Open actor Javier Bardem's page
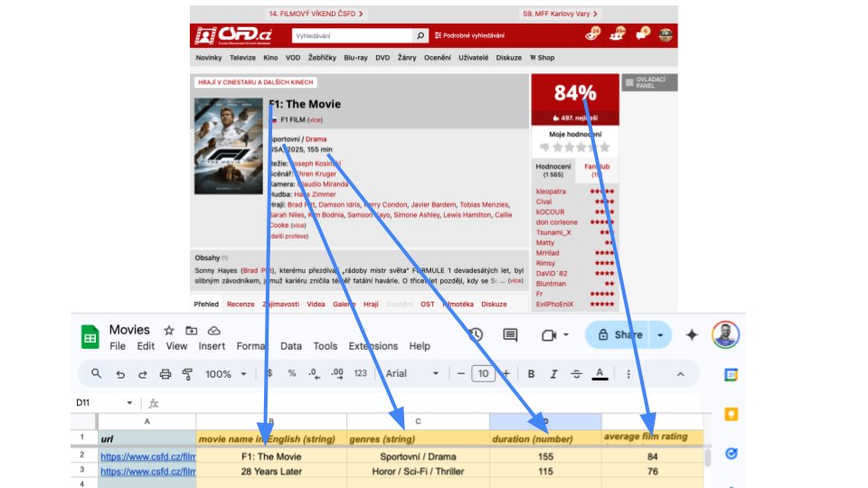 point(433,204)
